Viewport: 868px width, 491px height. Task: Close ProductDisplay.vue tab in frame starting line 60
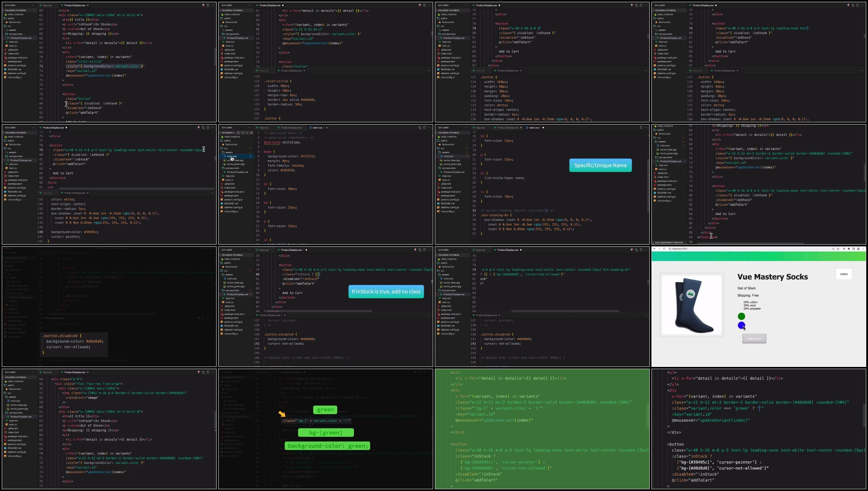pos(88,5)
